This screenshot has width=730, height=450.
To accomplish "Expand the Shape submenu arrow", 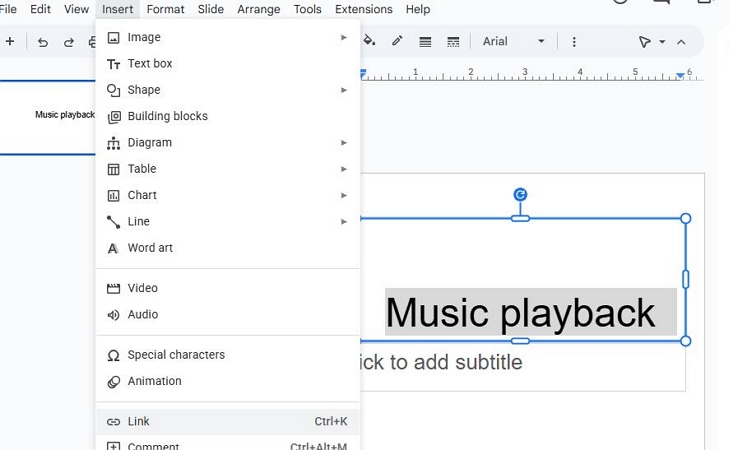I will click(x=344, y=90).
